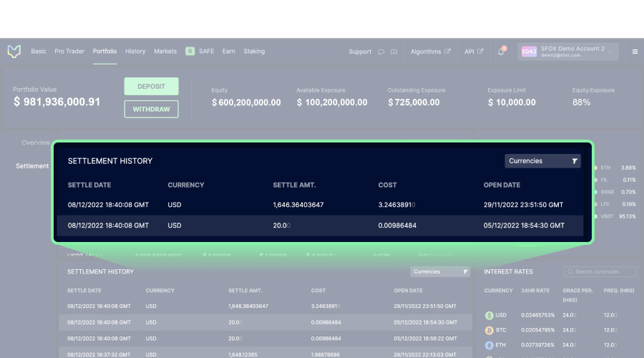This screenshot has width=644, height=358.
Task: Click the SDA2 account avatar
Action: [529, 52]
